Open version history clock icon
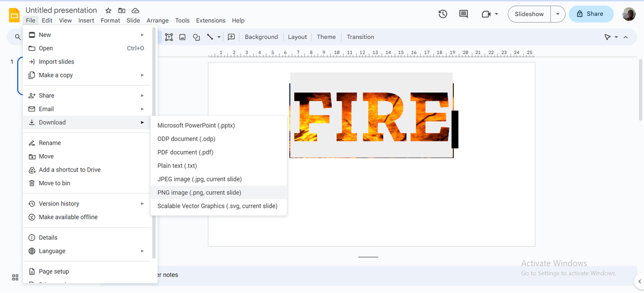This screenshot has width=644, height=293. tap(443, 14)
